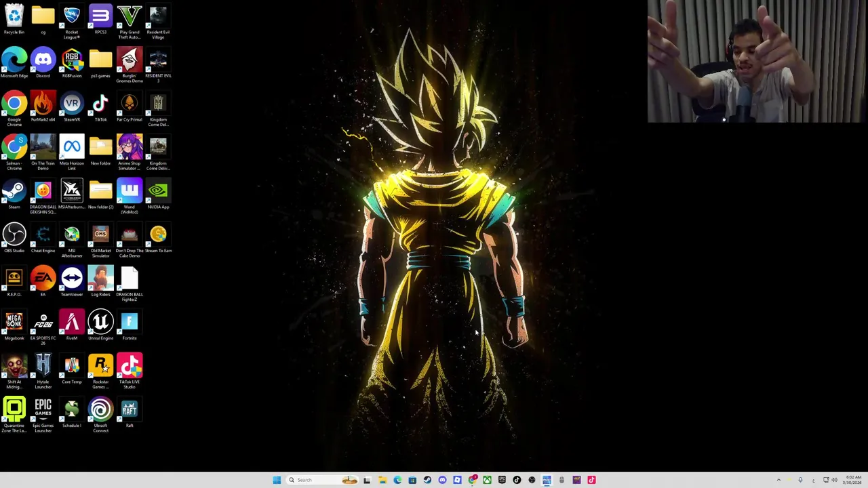Select the FurMark2 x64 icon

pyautogui.click(x=43, y=104)
